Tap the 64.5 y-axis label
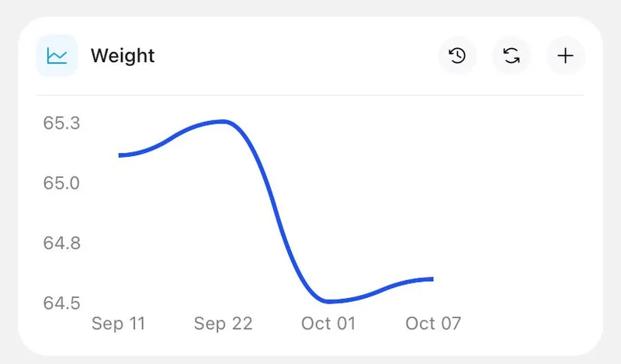621x364 pixels. coord(61,303)
